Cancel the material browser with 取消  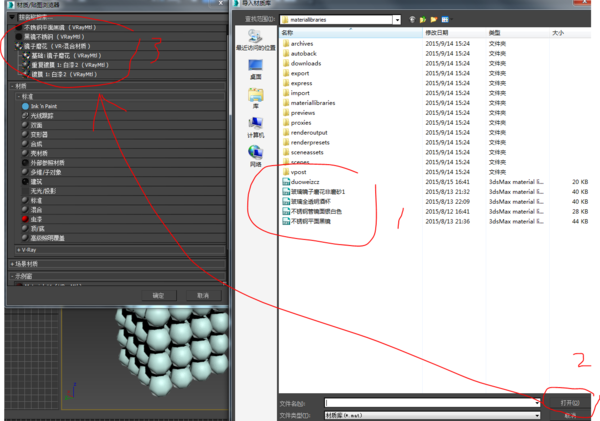pyautogui.click(x=203, y=295)
